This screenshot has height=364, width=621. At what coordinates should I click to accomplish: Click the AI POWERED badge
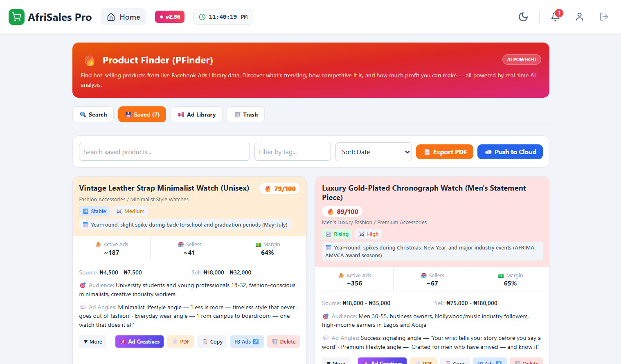(522, 60)
